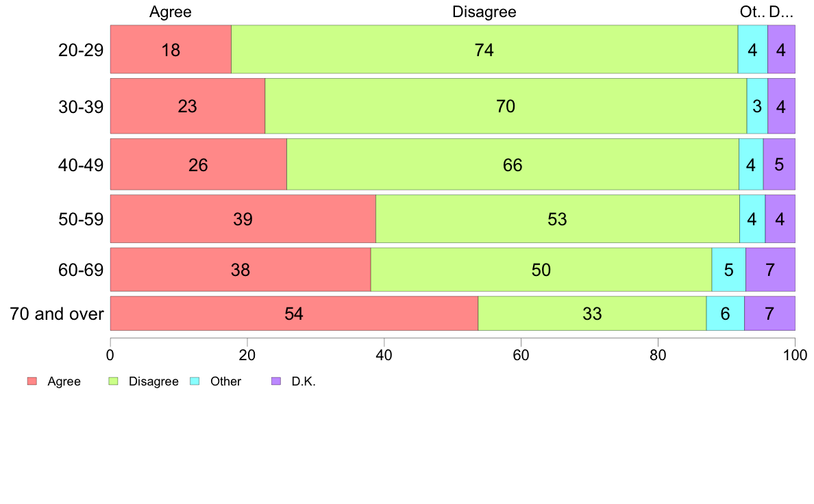Click the 39 Agree bar for 50-59

pyautogui.click(x=243, y=219)
